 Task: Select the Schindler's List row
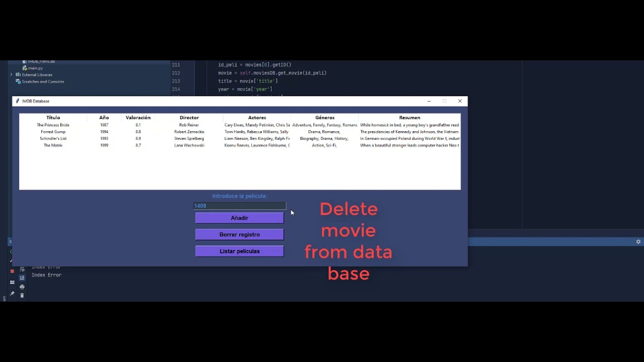coord(239,138)
